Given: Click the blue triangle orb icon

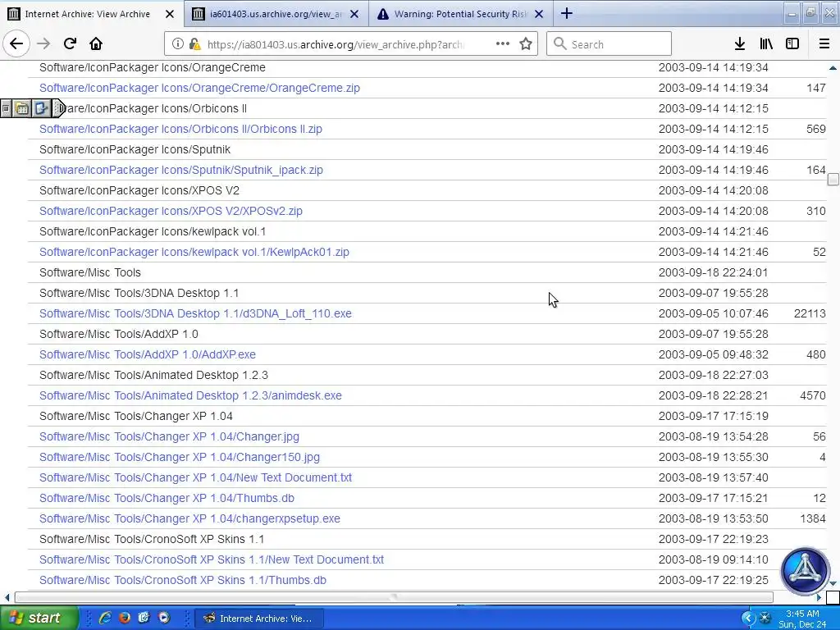Looking at the screenshot, I should 805,571.
